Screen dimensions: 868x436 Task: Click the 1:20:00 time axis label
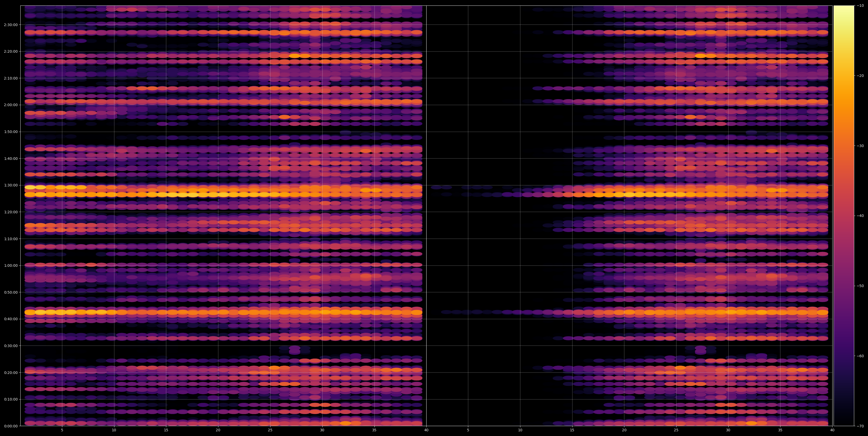[x=11, y=212]
